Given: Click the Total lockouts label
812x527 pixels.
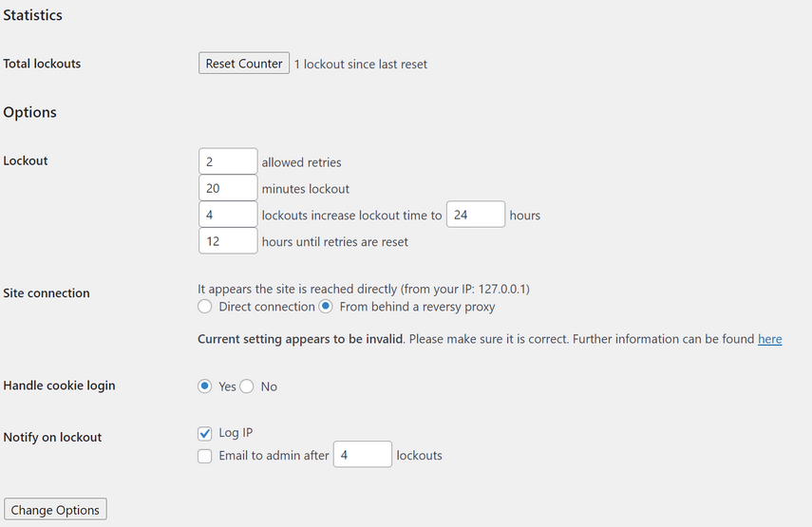Looking at the screenshot, I should tap(42, 64).
